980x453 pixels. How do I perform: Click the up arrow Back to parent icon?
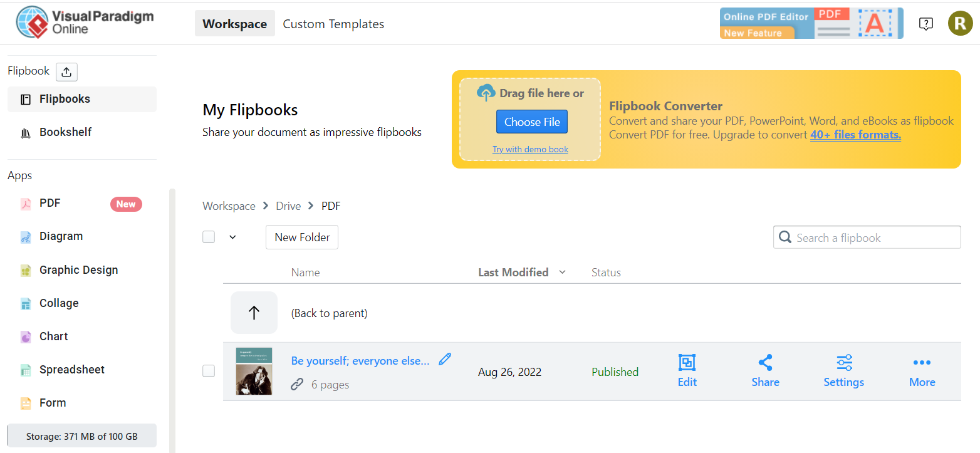click(254, 313)
